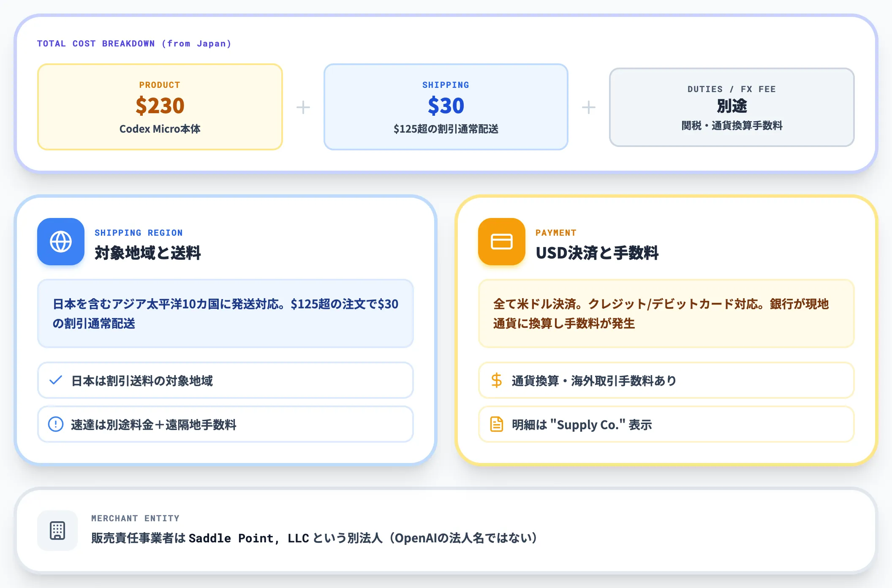Click the 明細は "Supply Co." 表示 row
The image size is (892, 588).
[x=666, y=424]
